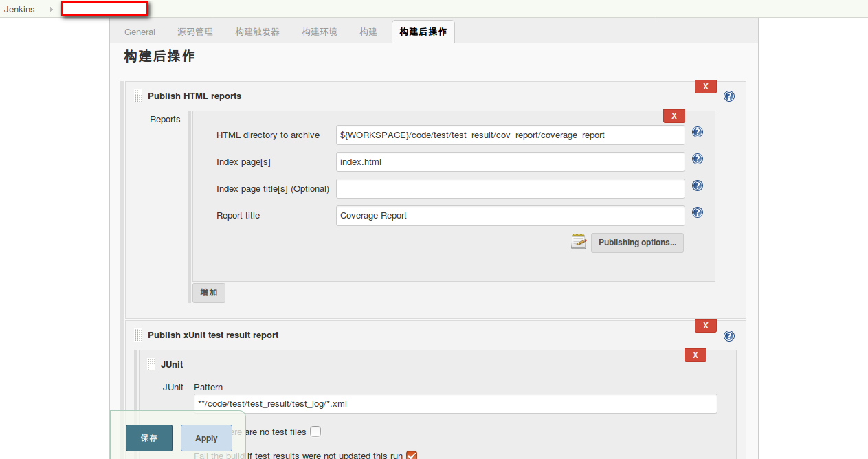This screenshot has height=459, width=868.
Task: Click the 构建后操作 section heading
Action: 159,56
